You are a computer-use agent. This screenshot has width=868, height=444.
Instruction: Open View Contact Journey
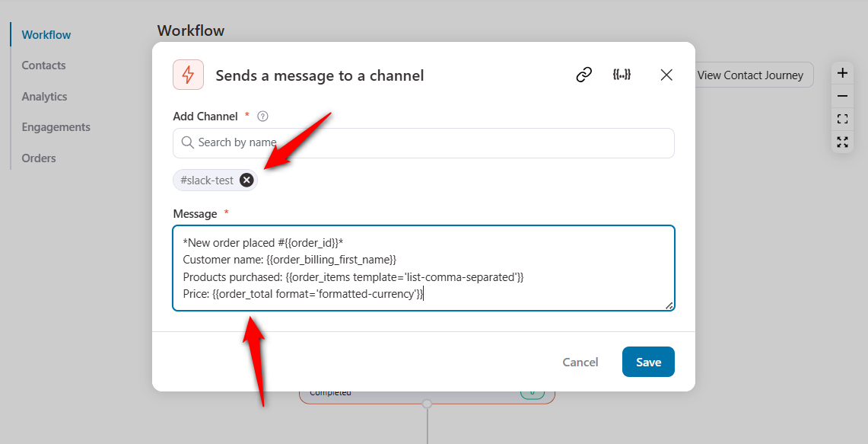[752, 75]
